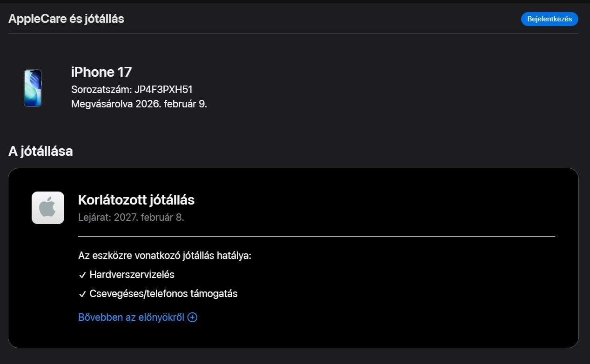Click the iPhone 17 device thumbnail

click(33, 88)
